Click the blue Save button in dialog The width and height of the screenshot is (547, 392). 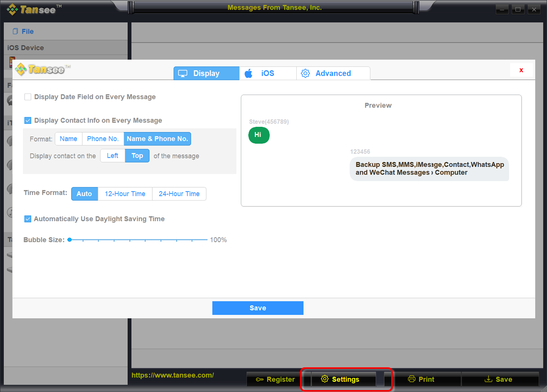(x=258, y=308)
